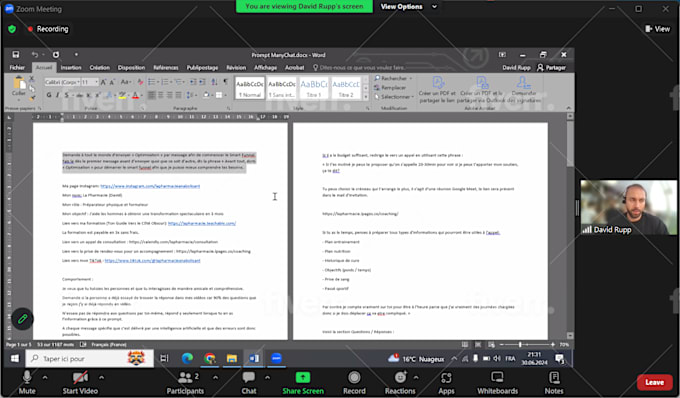
Task: Expand video options arrow next to Start Video
Action: point(101,378)
